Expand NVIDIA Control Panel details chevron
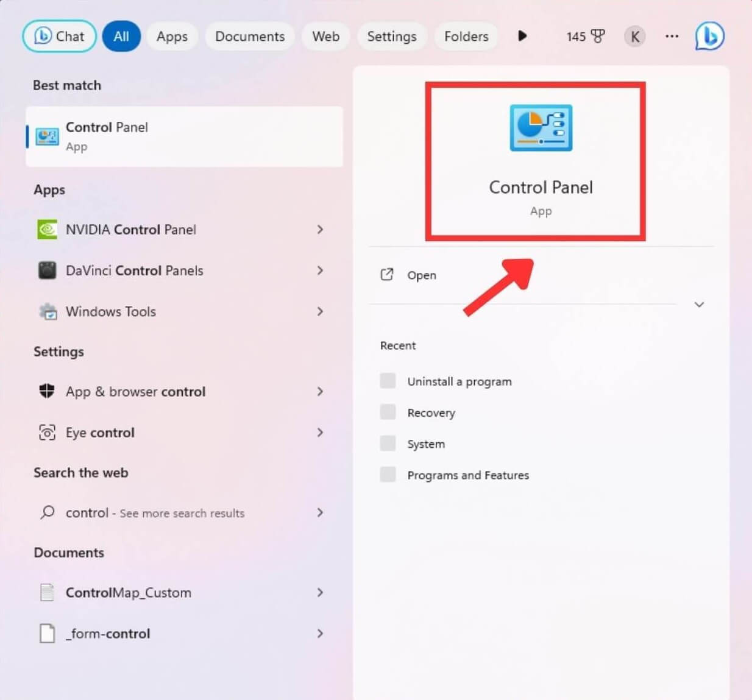Viewport: 752px width, 700px height. 320,230
